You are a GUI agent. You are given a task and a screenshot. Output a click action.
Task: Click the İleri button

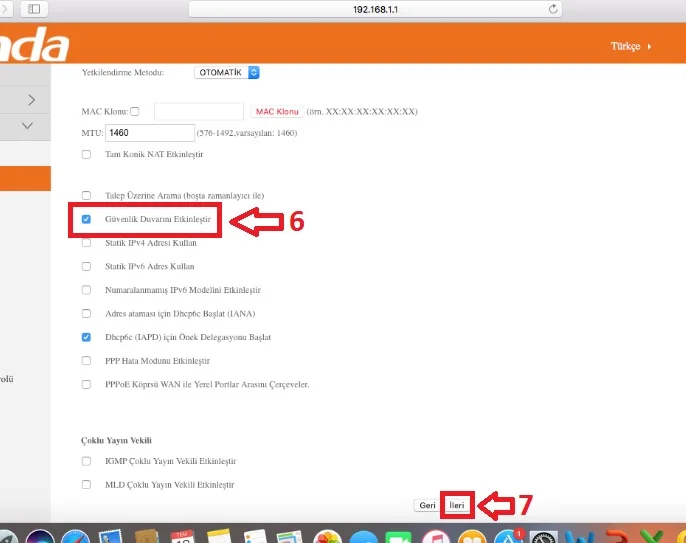coord(457,505)
